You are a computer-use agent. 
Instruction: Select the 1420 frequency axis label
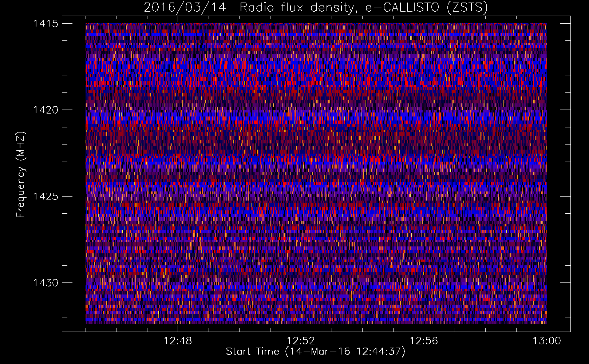point(46,110)
